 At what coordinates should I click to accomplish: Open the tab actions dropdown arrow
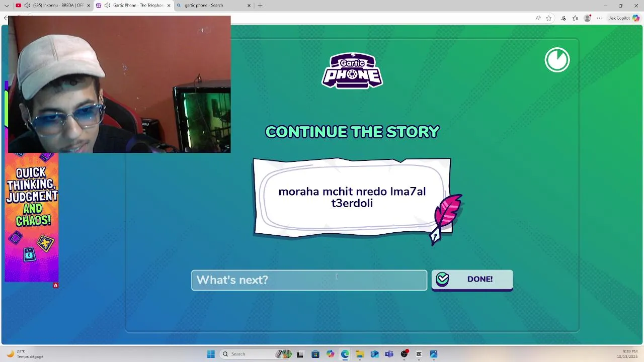tap(7, 6)
